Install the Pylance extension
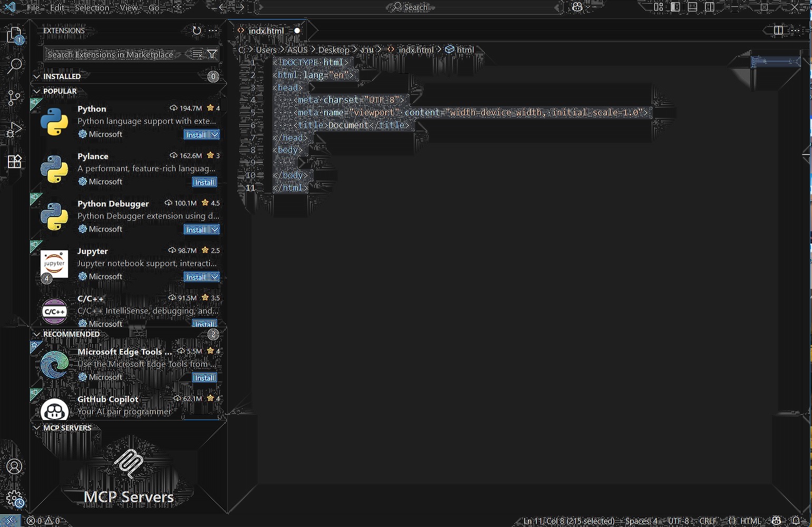Viewport: 812px width, 527px height. [x=204, y=182]
